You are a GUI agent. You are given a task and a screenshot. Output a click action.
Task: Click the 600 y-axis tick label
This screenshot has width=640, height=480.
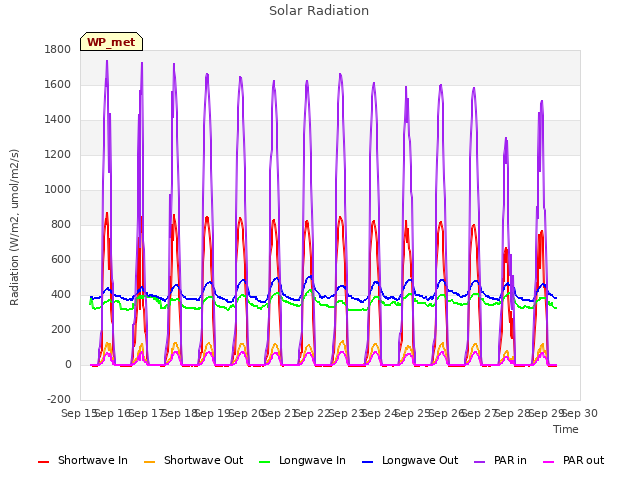[61, 260]
